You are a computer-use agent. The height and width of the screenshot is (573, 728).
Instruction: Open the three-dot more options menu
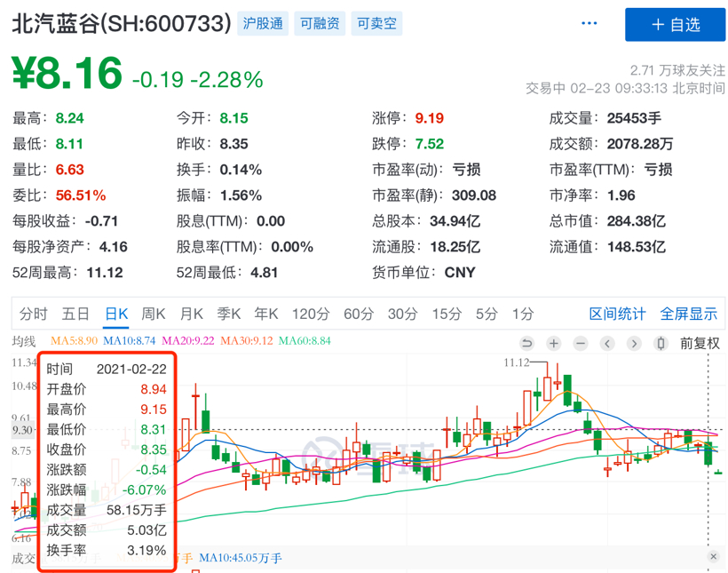click(590, 23)
